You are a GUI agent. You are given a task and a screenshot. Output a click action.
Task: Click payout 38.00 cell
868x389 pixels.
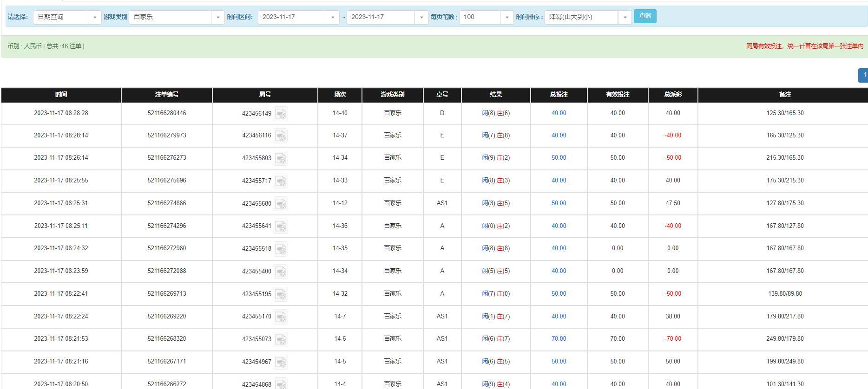tap(673, 317)
